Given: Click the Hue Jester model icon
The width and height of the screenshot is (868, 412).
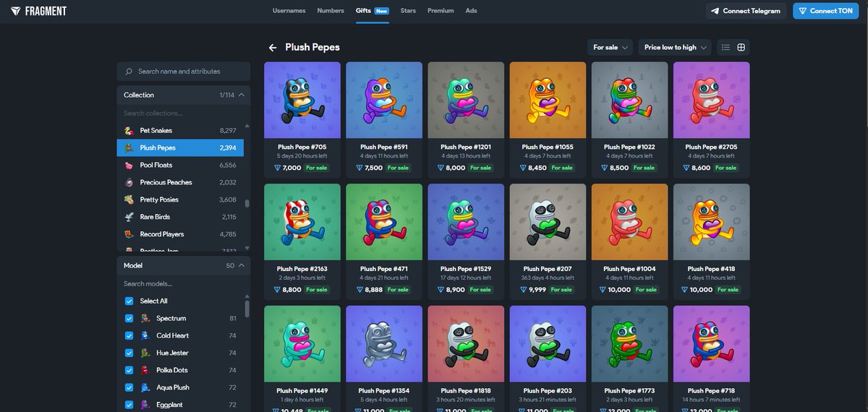Looking at the screenshot, I should 145,353.
